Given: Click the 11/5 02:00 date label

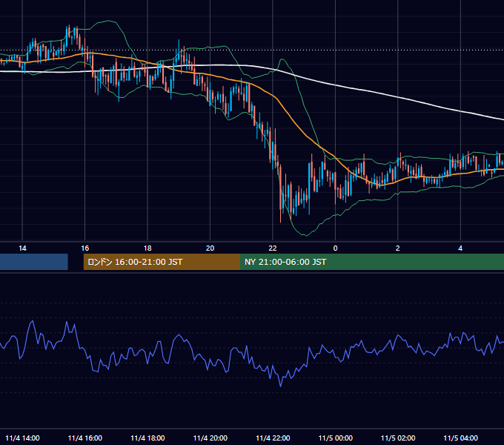Looking at the screenshot, I should tap(398, 438).
